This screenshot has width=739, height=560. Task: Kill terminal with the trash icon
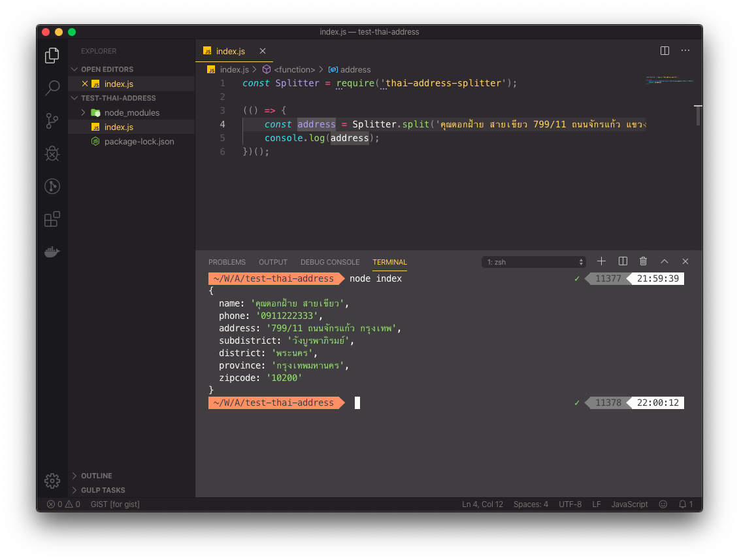point(644,261)
